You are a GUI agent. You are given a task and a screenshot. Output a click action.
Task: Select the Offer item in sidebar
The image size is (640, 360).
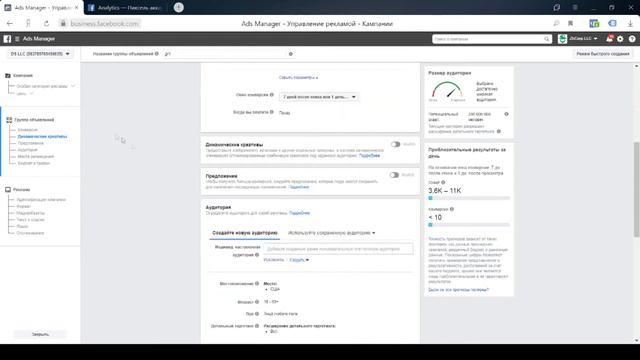pos(31,143)
